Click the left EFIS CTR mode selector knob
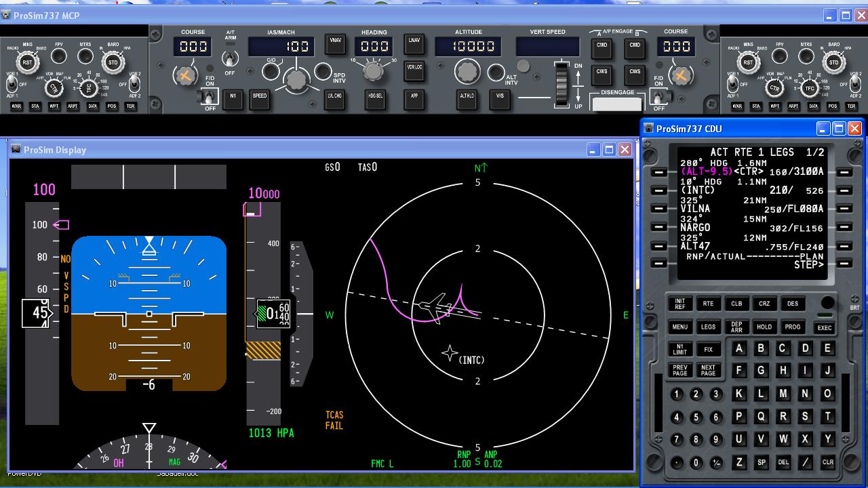Viewport: 868px width, 488px height. pos(54,87)
